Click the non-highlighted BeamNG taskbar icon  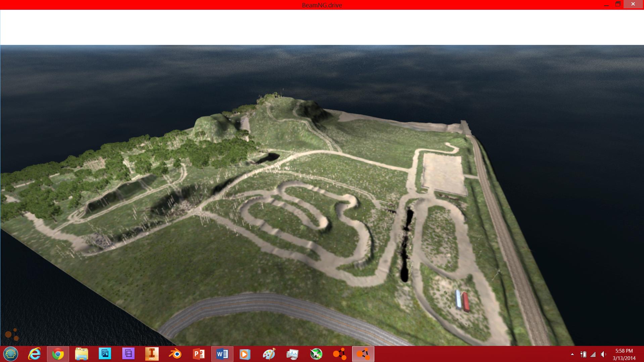340,354
